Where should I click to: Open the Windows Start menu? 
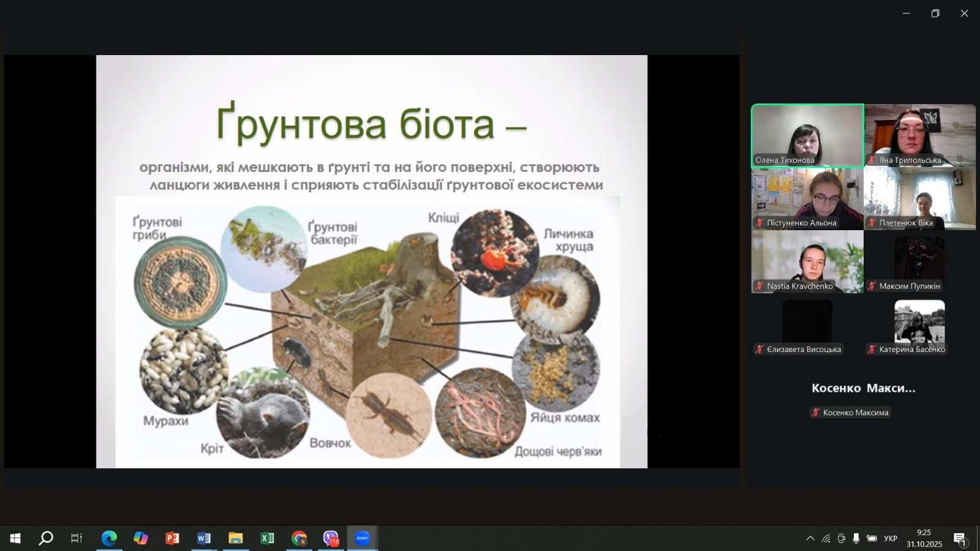tap(15, 538)
